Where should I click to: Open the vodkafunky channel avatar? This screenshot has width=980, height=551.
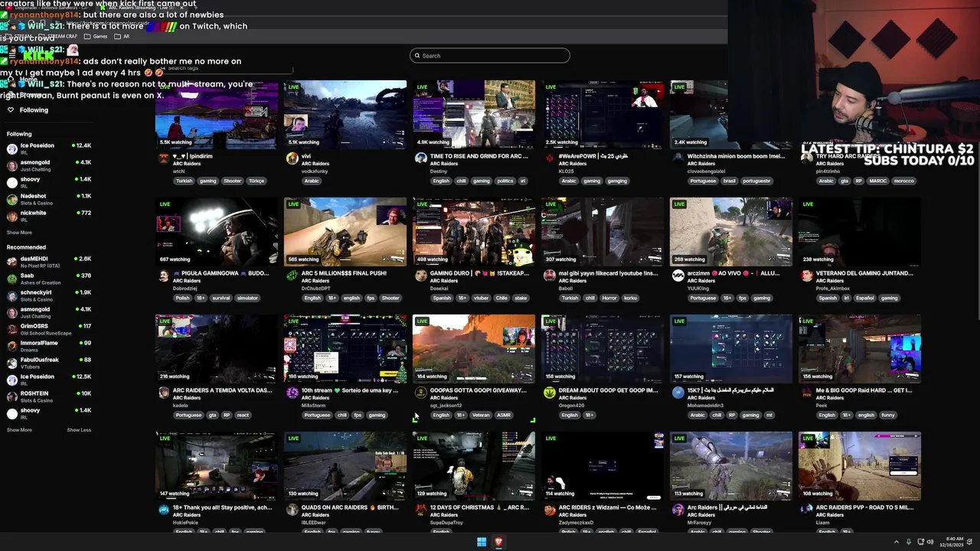tap(292, 158)
